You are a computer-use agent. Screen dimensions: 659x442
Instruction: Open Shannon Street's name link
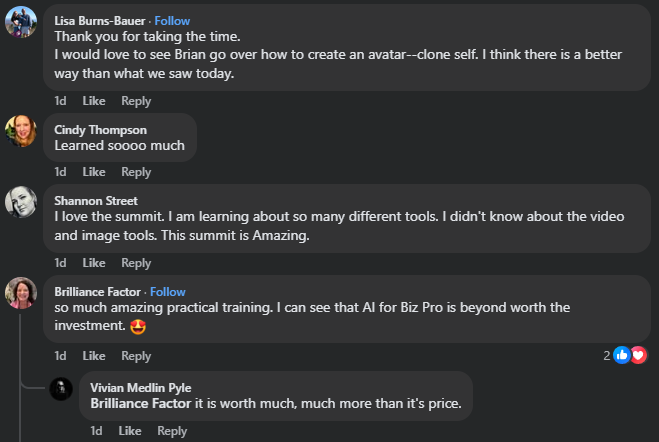pyautogui.click(x=96, y=201)
